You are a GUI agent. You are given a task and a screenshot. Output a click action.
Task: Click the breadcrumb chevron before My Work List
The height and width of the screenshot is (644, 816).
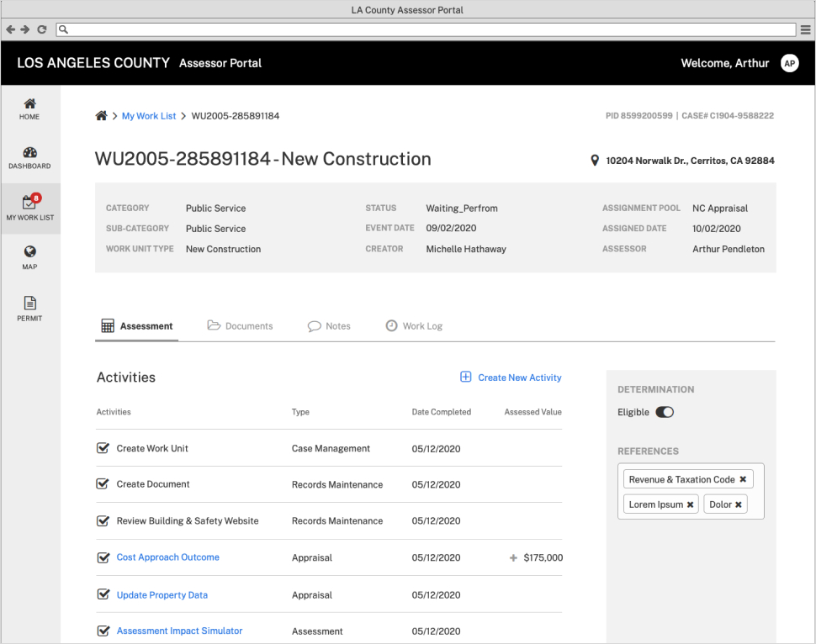pos(114,116)
